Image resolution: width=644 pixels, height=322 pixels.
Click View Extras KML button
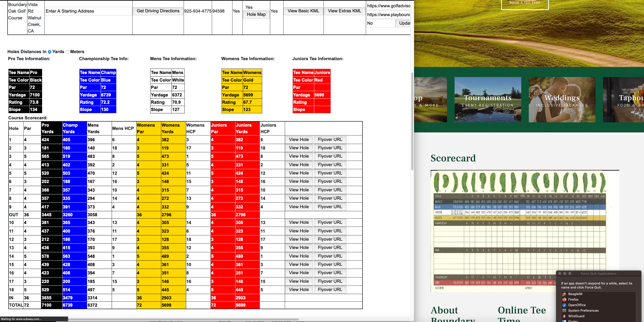pos(345,11)
